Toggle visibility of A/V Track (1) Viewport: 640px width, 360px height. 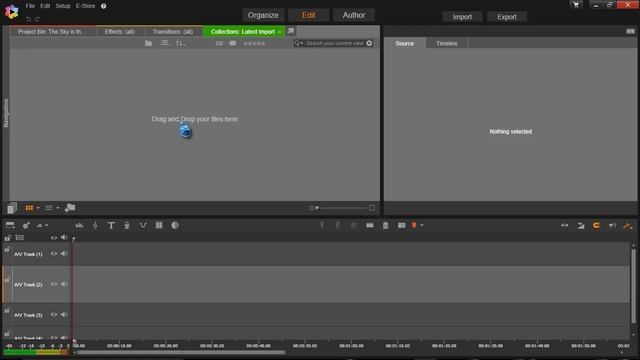click(53, 254)
